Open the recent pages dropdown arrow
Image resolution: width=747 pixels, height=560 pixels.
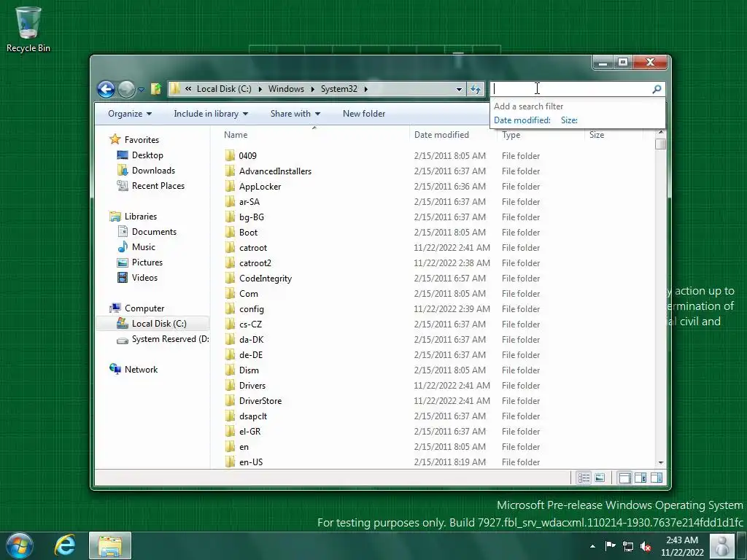[141, 90]
